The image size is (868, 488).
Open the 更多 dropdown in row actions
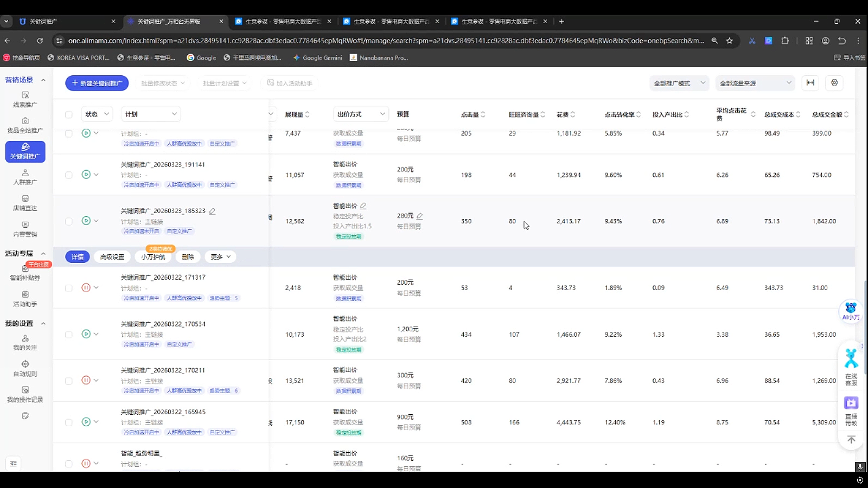[220, 257]
